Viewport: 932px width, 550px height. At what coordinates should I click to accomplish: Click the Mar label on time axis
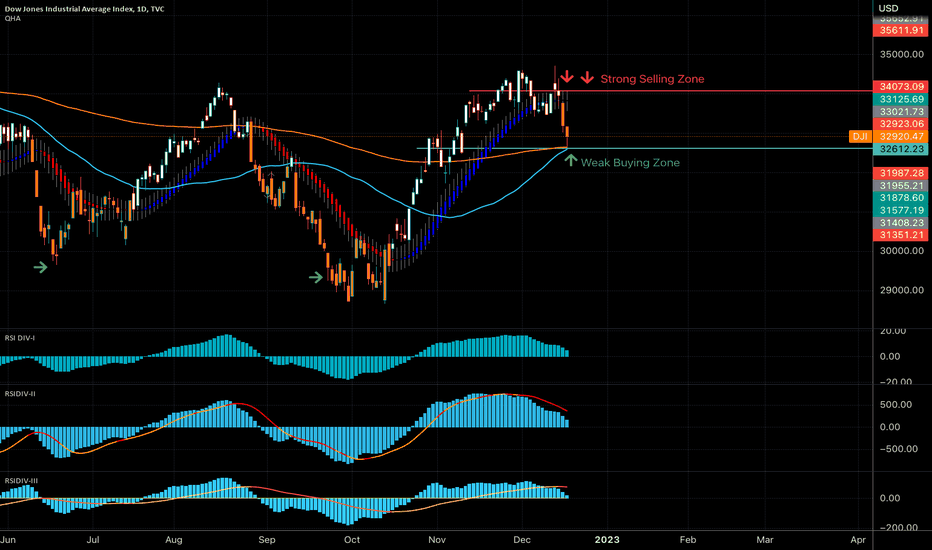tap(764, 540)
